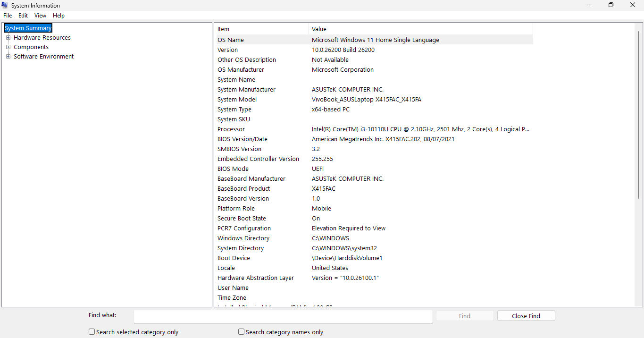Select the Hardware Resources tree item

click(x=42, y=38)
